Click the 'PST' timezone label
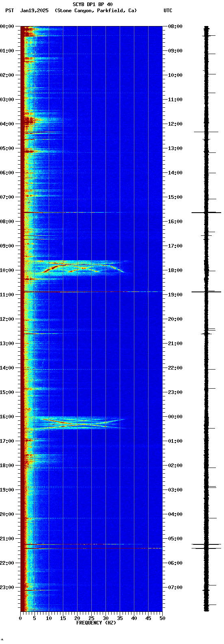This screenshot has height=644, width=224. pyautogui.click(x=9, y=11)
